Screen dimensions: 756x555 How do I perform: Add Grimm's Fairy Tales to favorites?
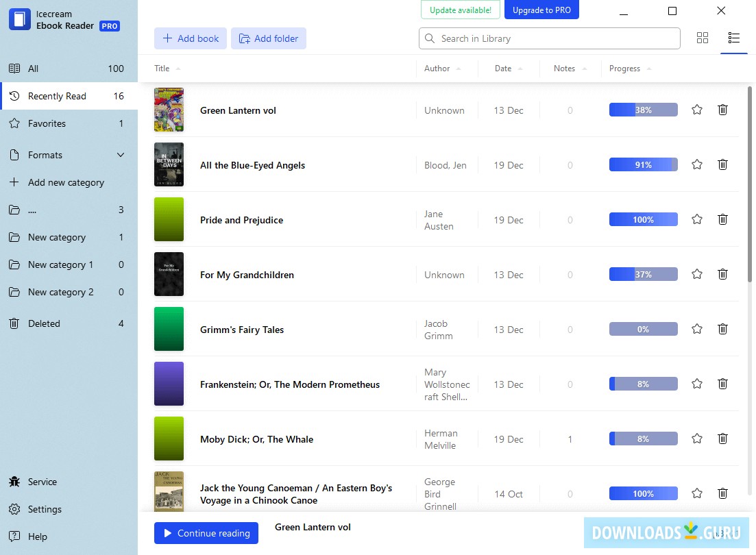tap(696, 330)
